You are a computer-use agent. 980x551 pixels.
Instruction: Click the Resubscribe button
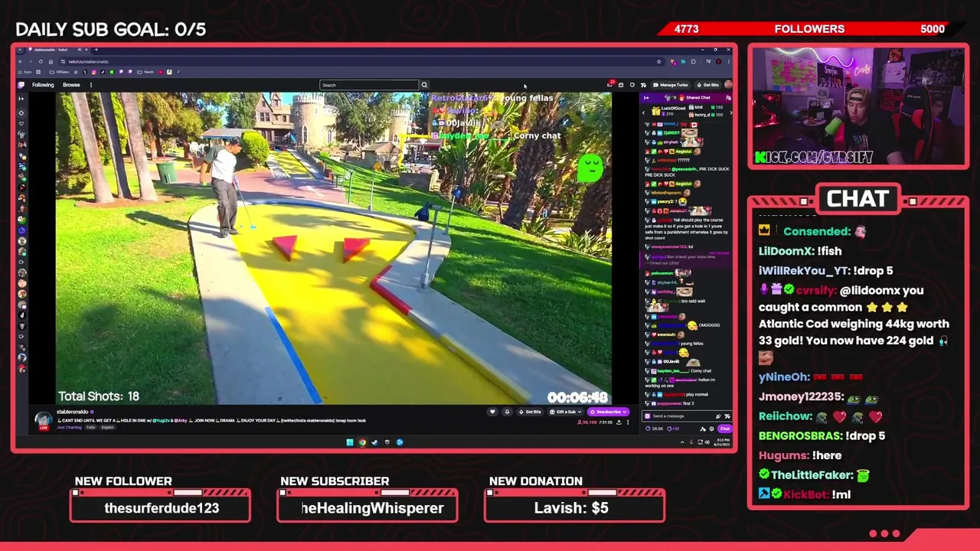point(608,412)
